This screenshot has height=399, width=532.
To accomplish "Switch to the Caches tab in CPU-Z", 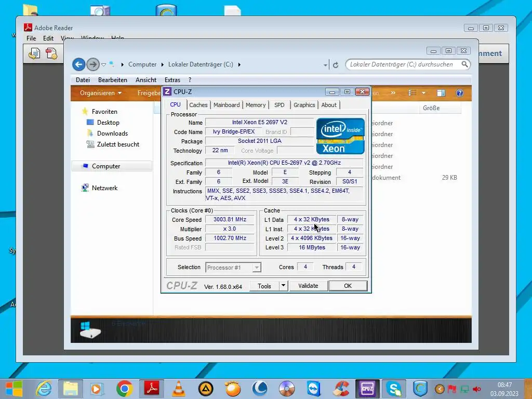I will [x=198, y=105].
